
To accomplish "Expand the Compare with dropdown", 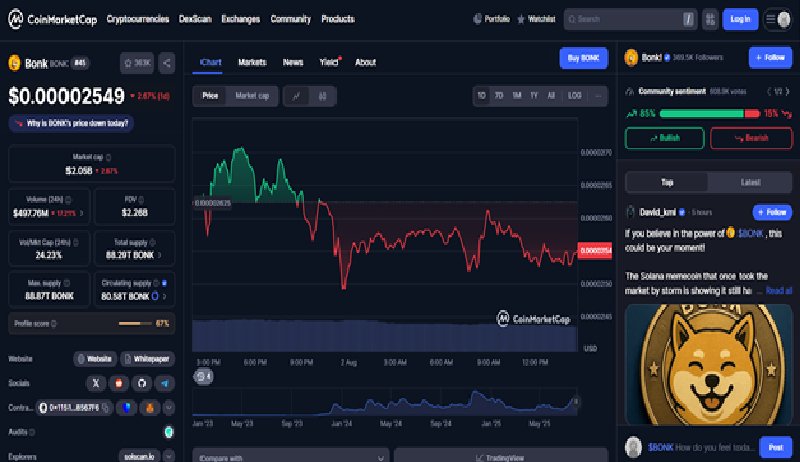I will pos(291,457).
